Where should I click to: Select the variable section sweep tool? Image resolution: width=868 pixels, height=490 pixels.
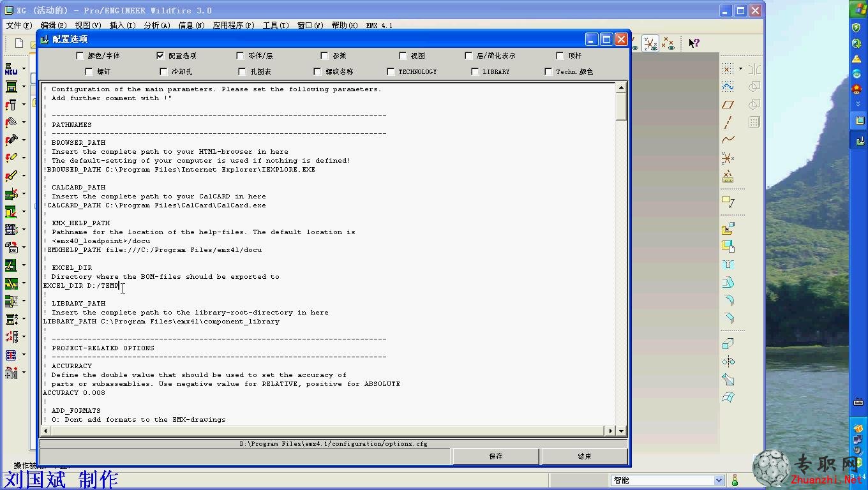[728, 380]
